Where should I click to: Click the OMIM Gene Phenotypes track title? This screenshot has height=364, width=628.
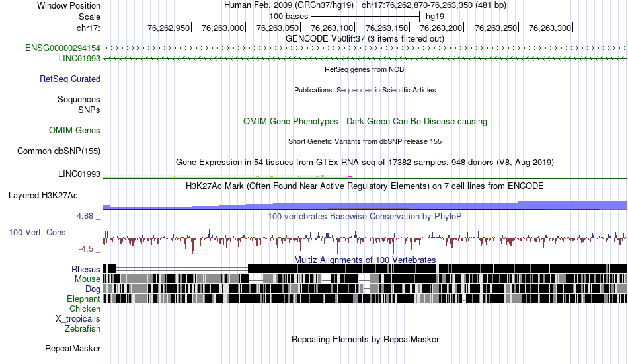366,122
